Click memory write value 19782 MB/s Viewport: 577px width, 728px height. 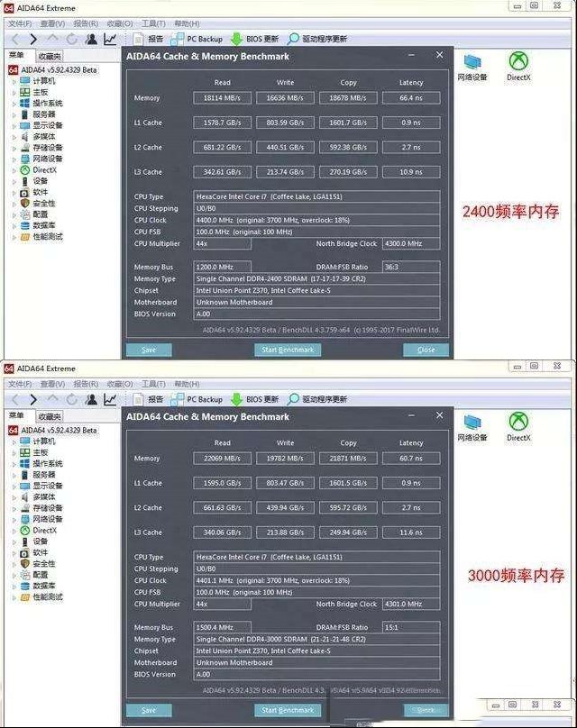285,459
